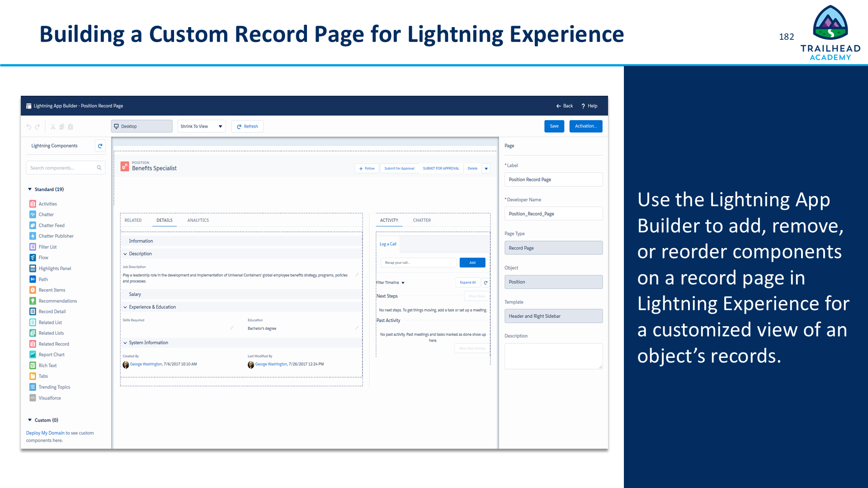
Task: Switch to the Analytics tab
Action: 198,221
